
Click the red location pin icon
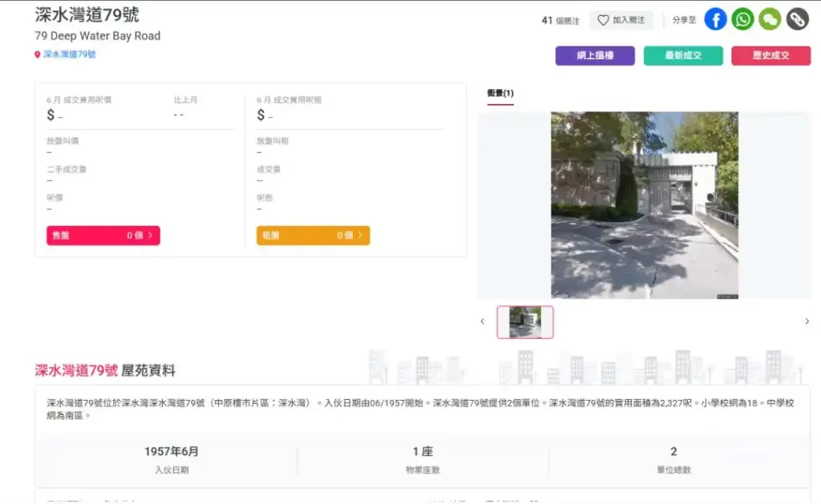[37, 55]
